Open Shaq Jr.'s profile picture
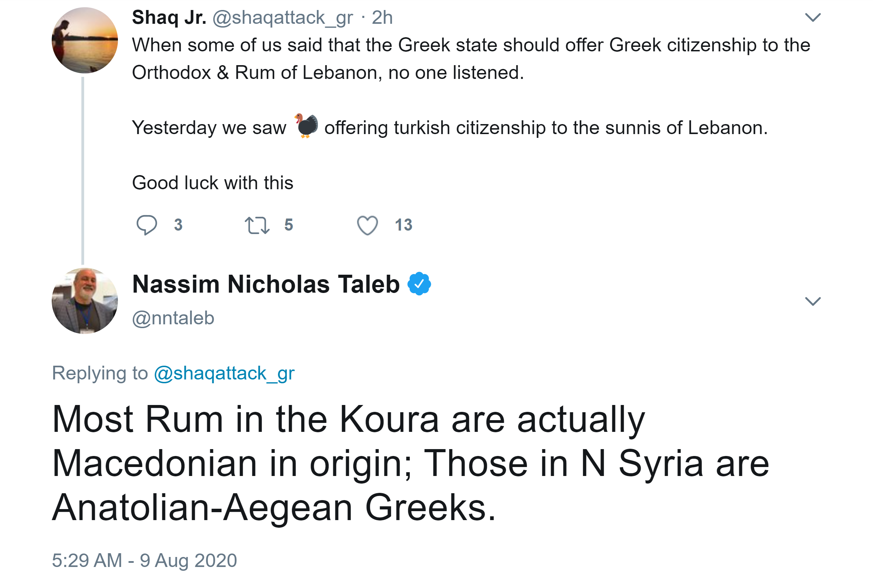The width and height of the screenshot is (873, 588). (85, 41)
